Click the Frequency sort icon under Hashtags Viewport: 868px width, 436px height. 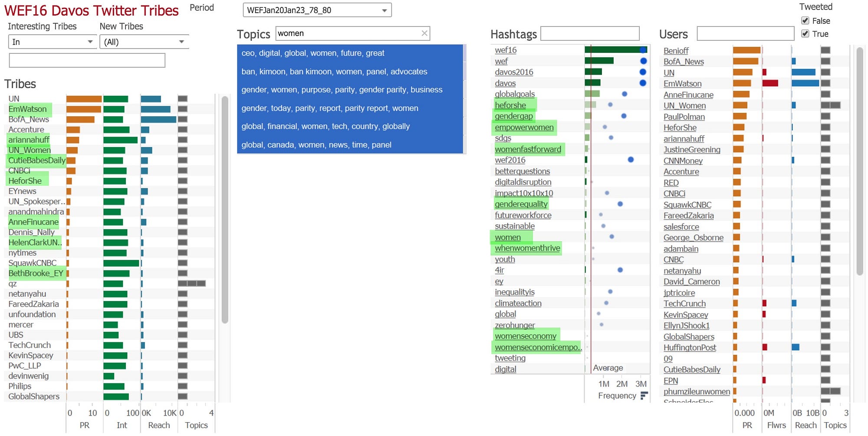click(644, 395)
